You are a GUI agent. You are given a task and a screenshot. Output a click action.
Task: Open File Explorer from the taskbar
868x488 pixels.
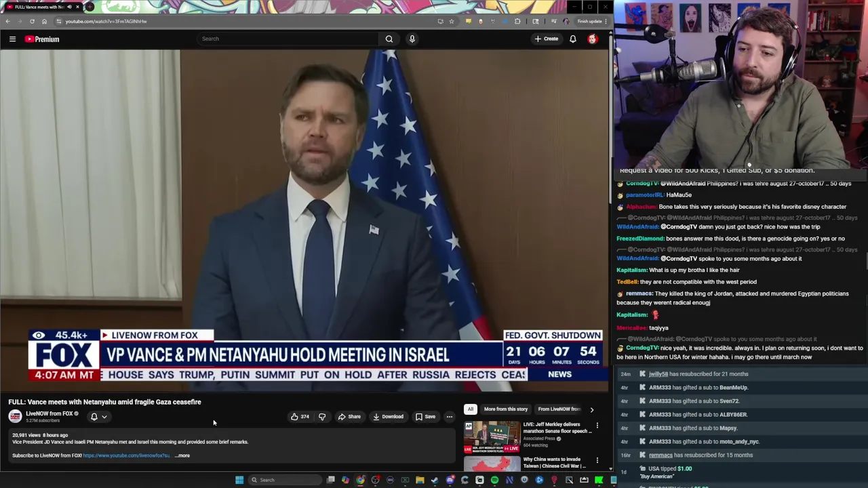[420, 480]
